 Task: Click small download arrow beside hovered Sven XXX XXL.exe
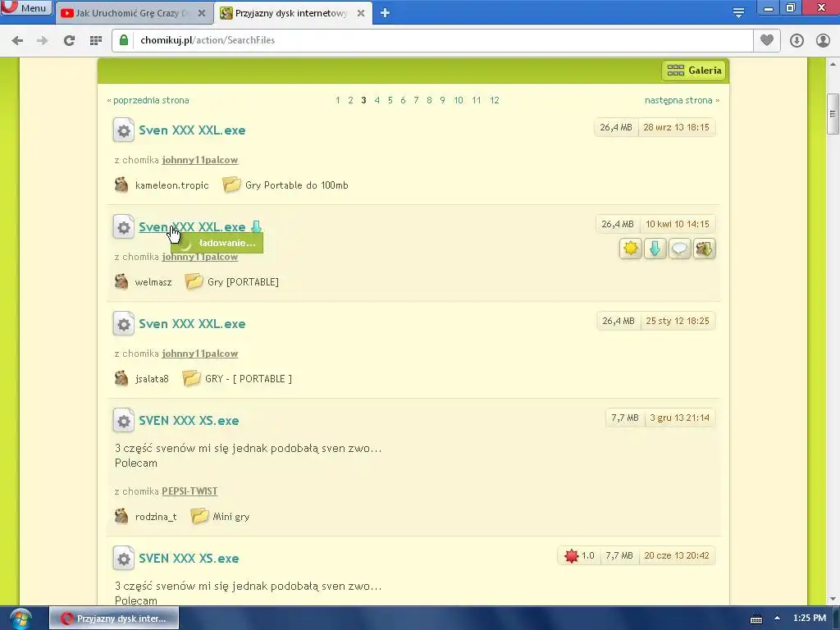pos(256,226)
